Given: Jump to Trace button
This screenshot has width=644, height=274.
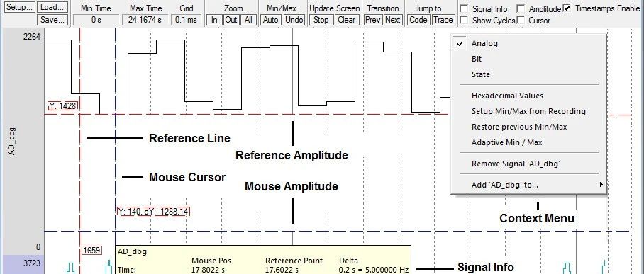Looking at the screenshot, I should pos(443,20).
